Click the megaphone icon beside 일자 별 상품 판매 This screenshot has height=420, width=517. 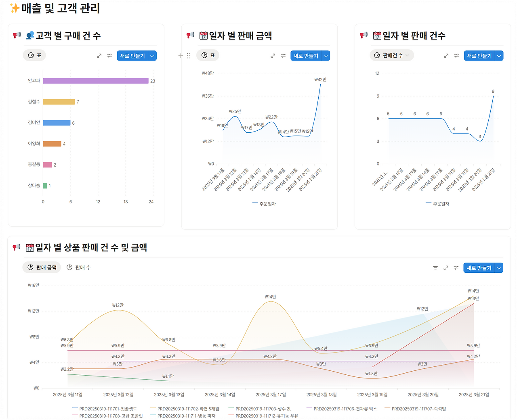17,247
